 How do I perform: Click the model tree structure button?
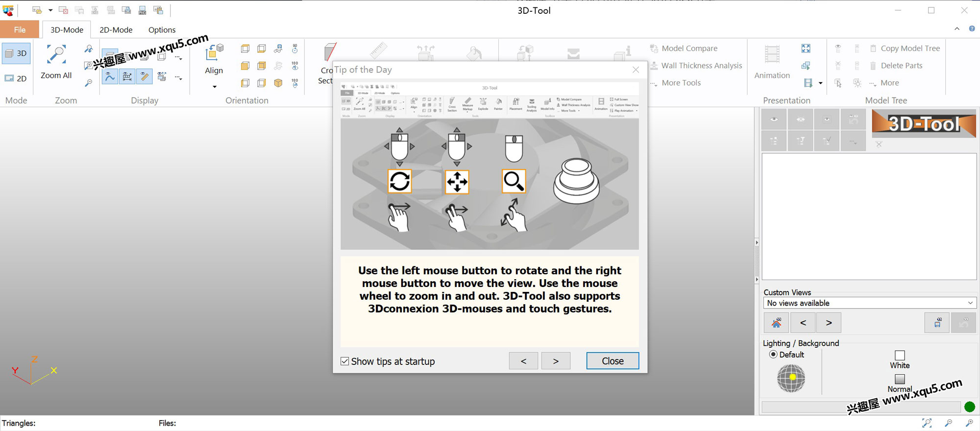(x=774, y=141)
